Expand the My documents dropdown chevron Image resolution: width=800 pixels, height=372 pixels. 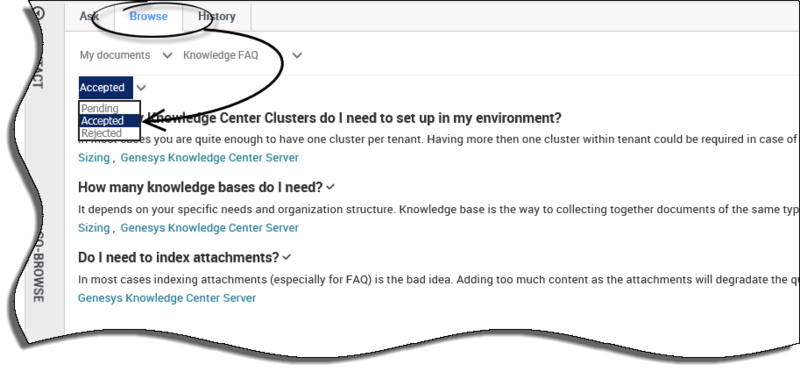coord(167,55)
